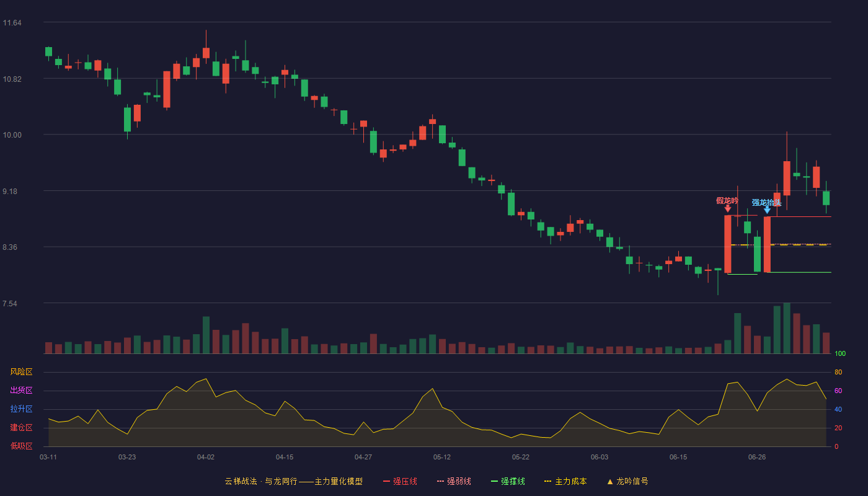Viewport: 868px width, 496px height.
Task: Click the 10.00 price axis label
Action: tap(12, 135)
